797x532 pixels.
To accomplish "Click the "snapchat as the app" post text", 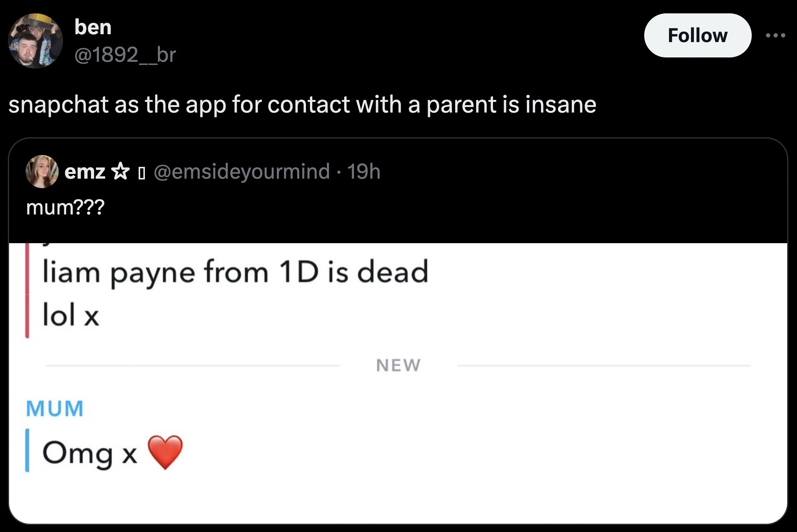I will pyautogui.click(x=302, y=105).
